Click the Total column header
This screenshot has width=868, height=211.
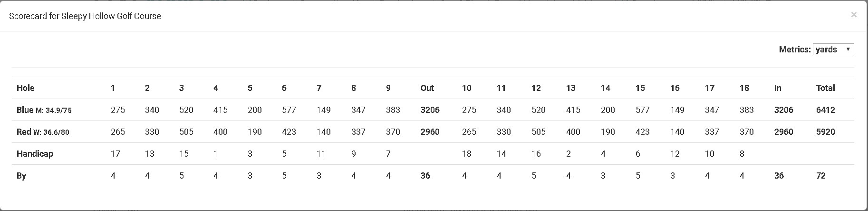click(825, 88)
